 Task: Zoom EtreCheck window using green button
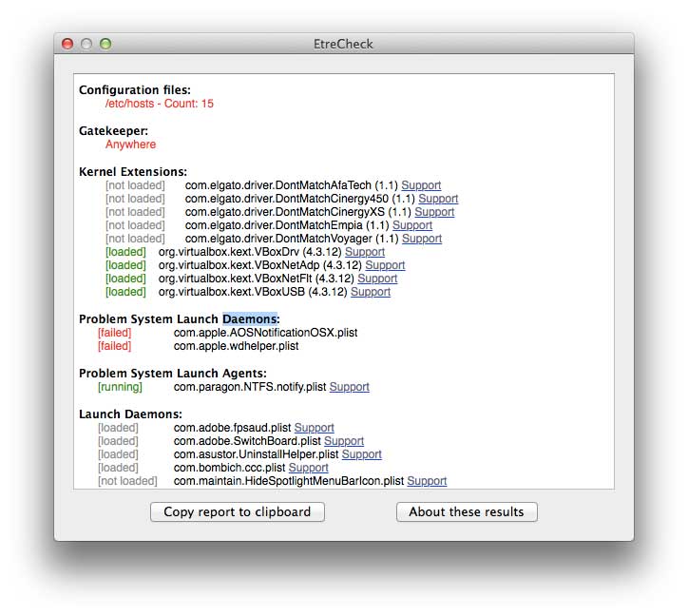(105, 44)
